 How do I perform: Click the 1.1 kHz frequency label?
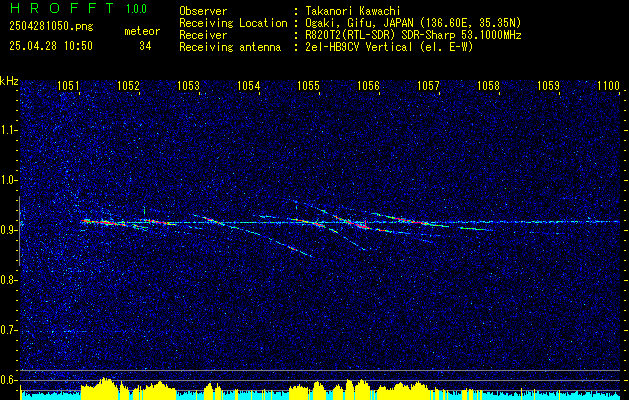pyautogui.click(x=8, y=130)
